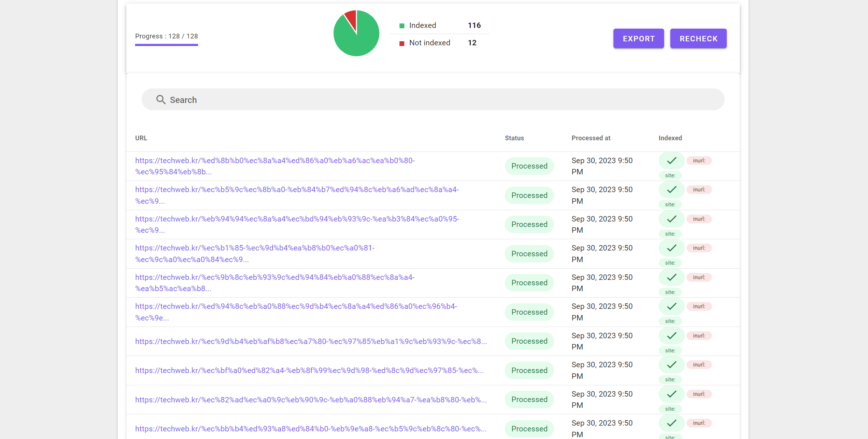Click the check icon in %ed%94%8c row
Screen dimensions: 868x439
tap(671, 306)
